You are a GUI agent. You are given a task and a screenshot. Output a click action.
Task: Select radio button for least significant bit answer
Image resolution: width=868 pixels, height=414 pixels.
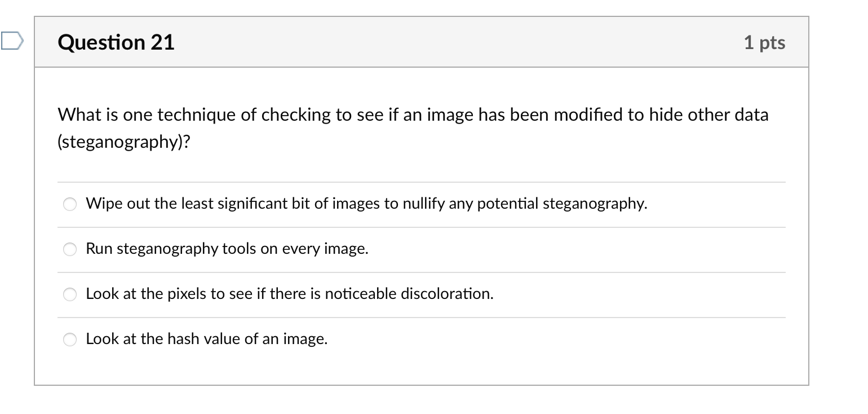click(x=69, y=204)
